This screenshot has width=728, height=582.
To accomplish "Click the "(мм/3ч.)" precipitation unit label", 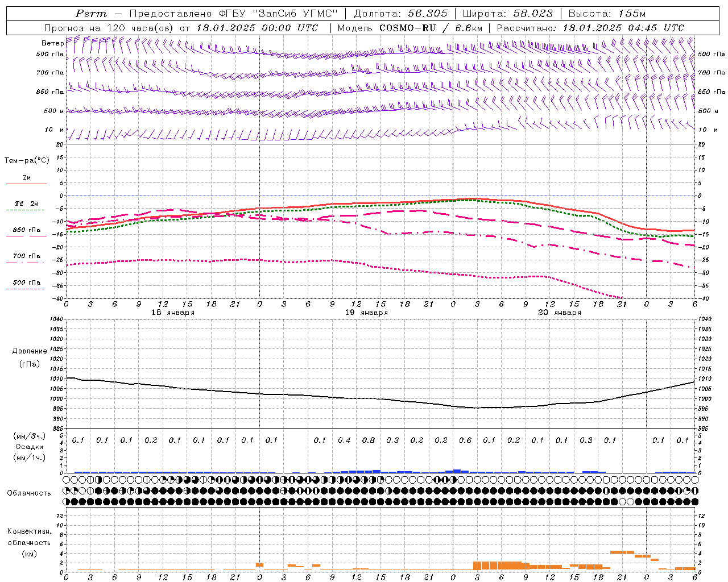I will click(30, 436).
